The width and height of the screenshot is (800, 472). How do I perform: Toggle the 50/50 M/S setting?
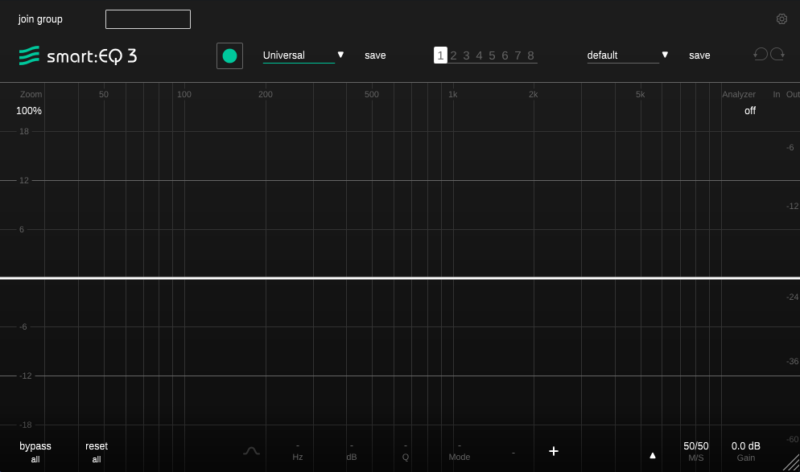tap(696, 450)
